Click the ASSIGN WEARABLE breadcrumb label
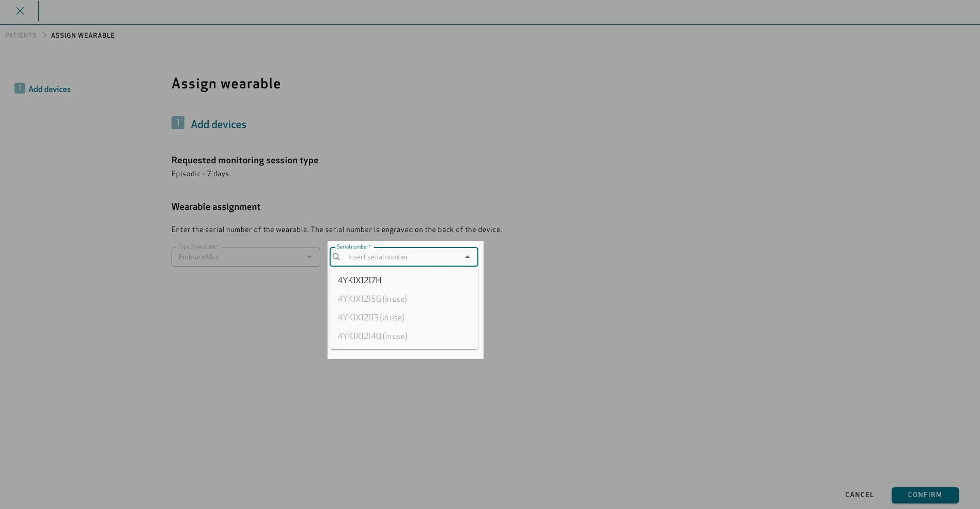Image resolution: width=980 pixels, height=509 pixels. [83, 36]
